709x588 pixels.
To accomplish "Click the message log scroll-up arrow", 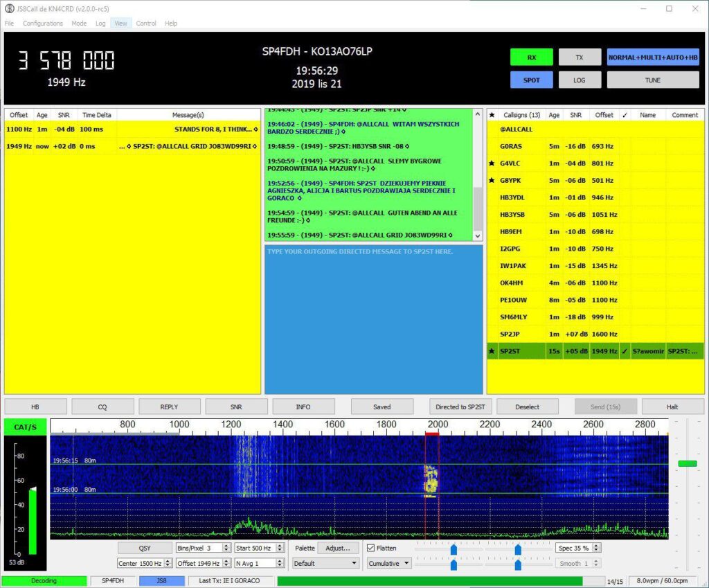I will coord(478,114).
